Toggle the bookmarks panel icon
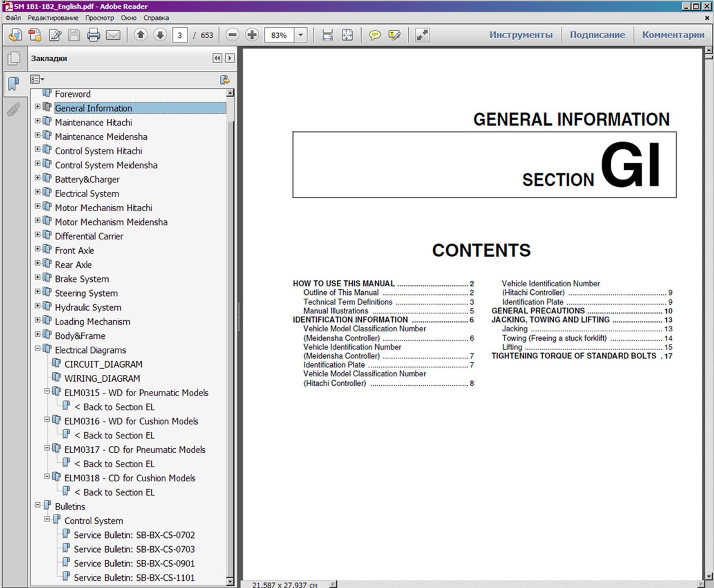 tap(14, 84)
